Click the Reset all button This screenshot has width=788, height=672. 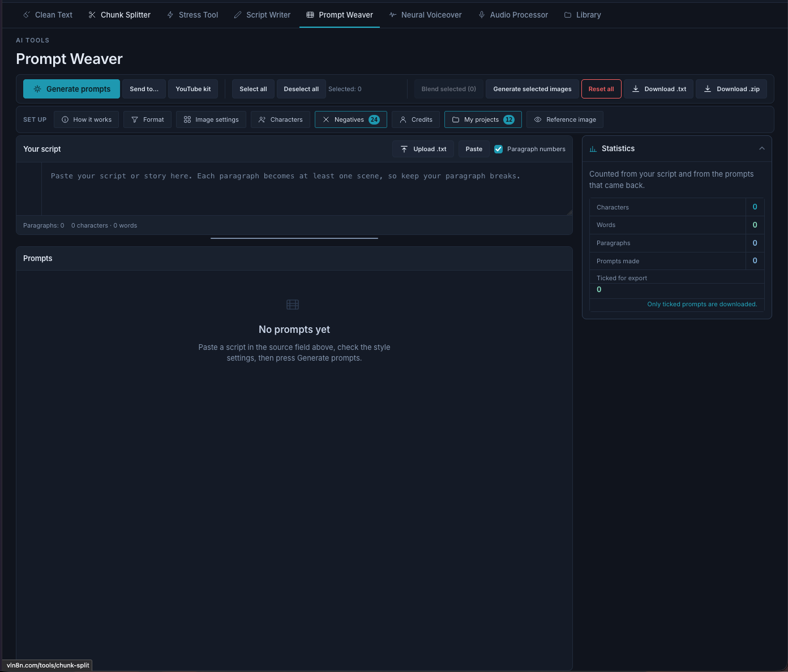pos(601,89)
